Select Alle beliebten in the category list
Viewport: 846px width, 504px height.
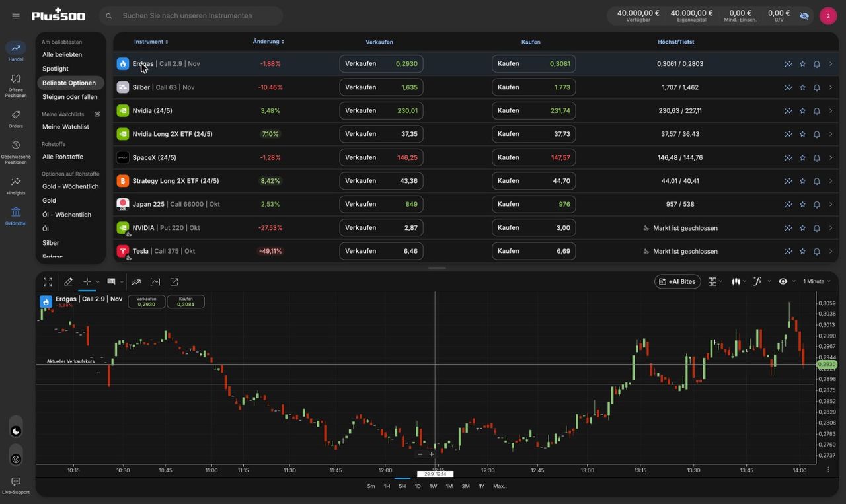tap(62, 55)
